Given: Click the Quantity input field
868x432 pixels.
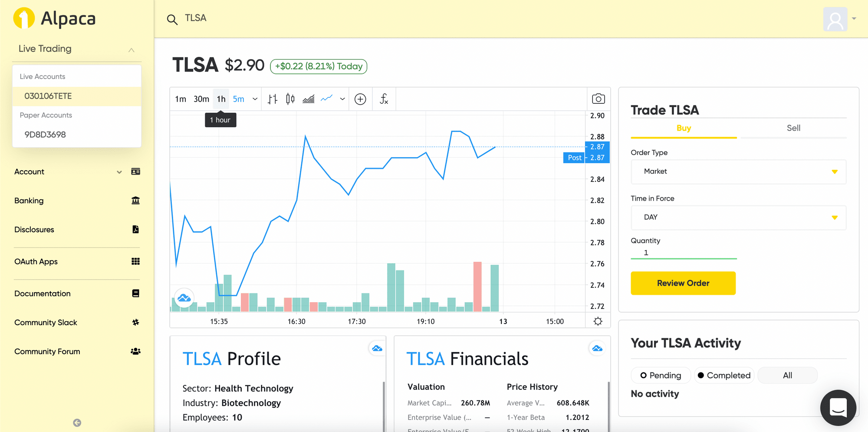Looking at the screenshot, I should [684, 253].
